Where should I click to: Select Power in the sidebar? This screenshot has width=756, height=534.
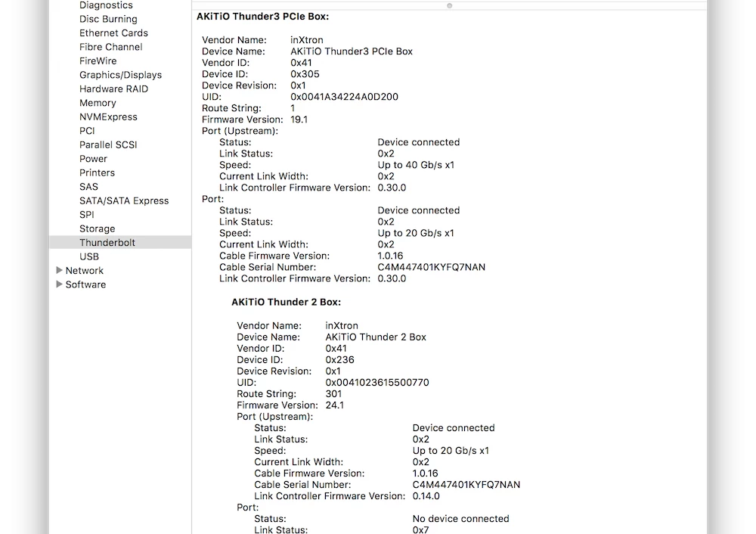pyautogui.click(x=94, y=159)
